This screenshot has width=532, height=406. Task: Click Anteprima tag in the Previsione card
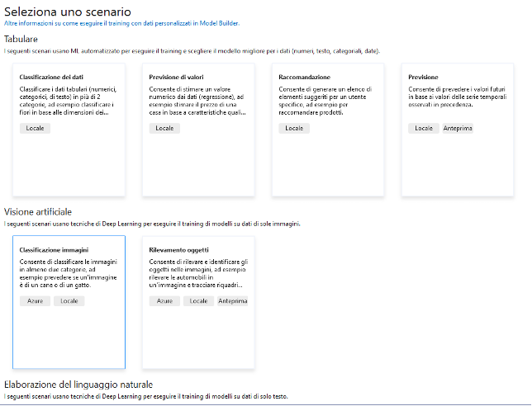coord(458,128)
